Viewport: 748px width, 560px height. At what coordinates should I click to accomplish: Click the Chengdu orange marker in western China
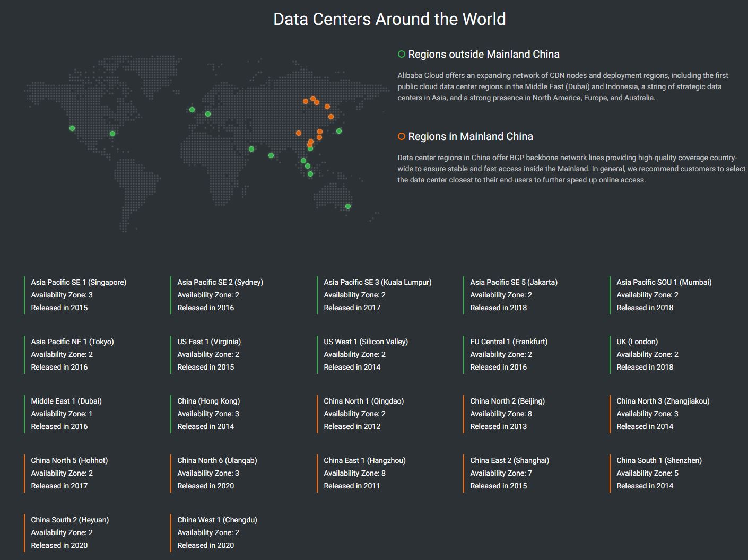(299, 133)
